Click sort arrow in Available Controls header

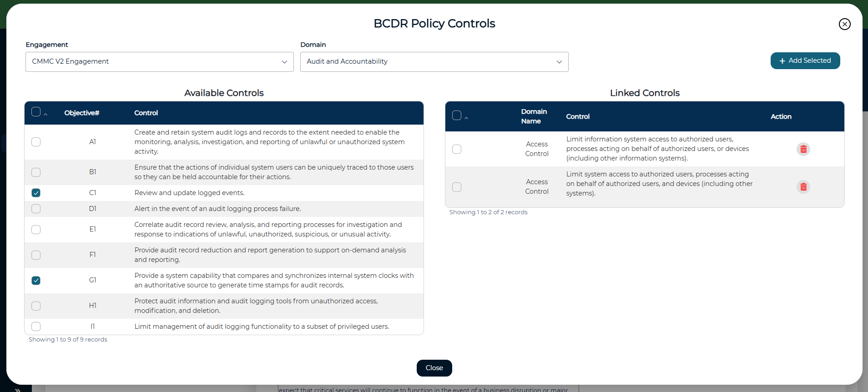(x=45, y=115)
